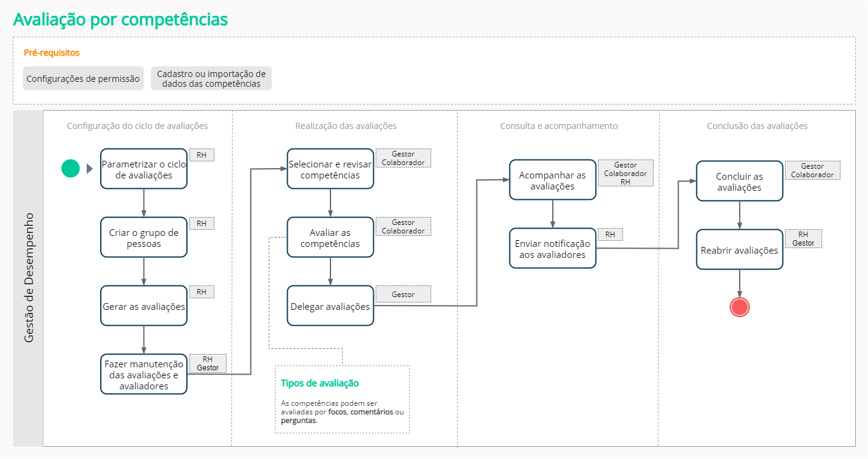Select the 'Gerar as avaliações' step
Image resolution: width=868 pixels, height=459 pixels.
(144, 306)
